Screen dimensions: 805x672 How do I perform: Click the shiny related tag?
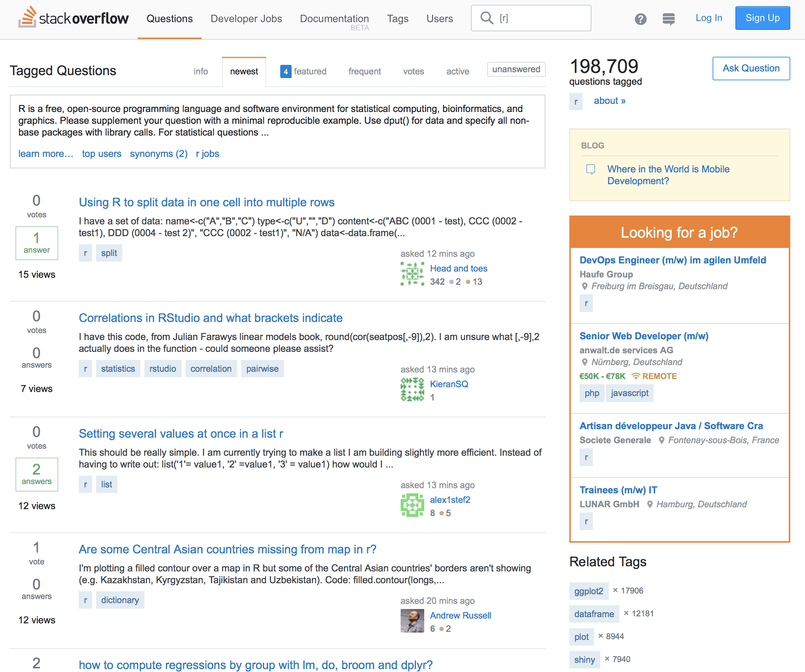(584, 660)
